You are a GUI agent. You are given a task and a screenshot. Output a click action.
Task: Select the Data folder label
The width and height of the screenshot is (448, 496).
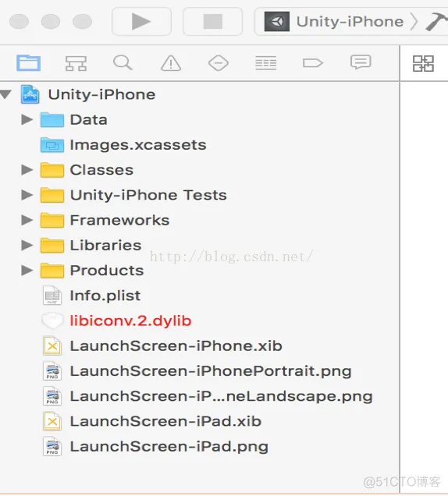tap(89, 119)
